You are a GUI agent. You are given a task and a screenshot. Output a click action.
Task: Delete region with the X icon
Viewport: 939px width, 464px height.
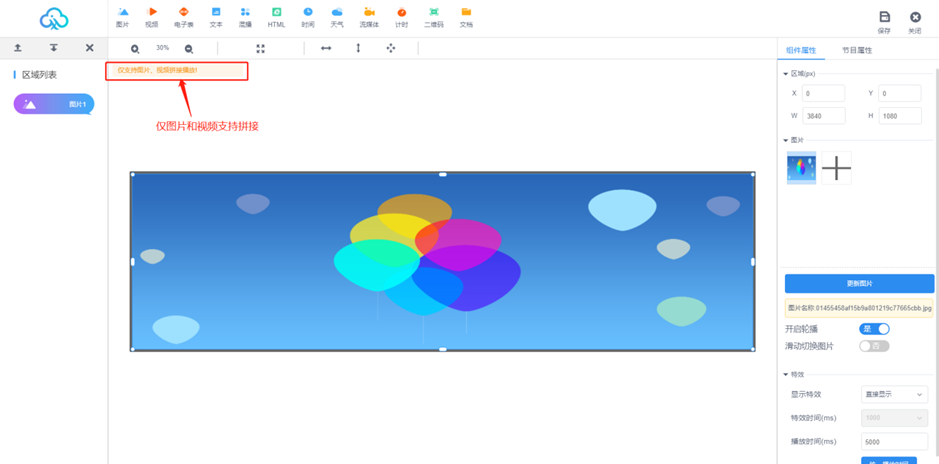click(89, 48)
